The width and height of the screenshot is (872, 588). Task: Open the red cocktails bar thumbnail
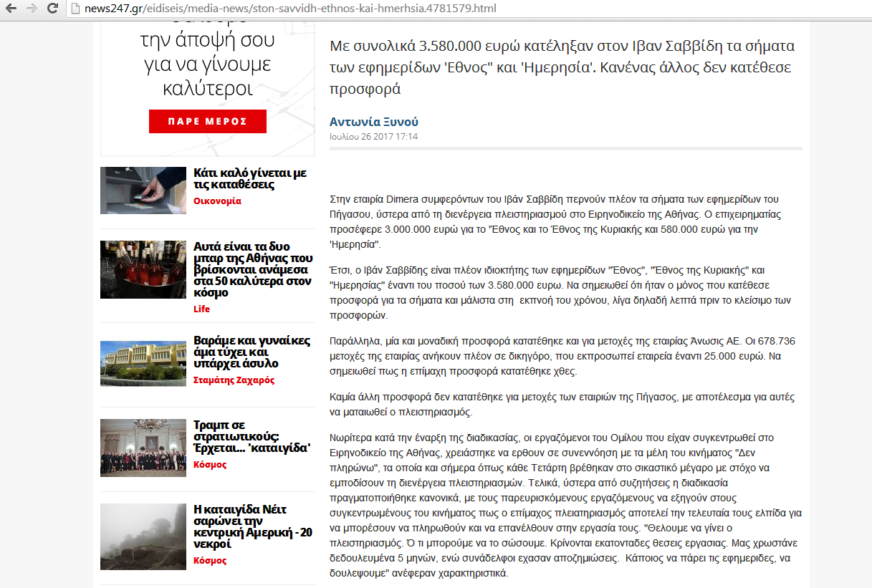tap(143, 269)
